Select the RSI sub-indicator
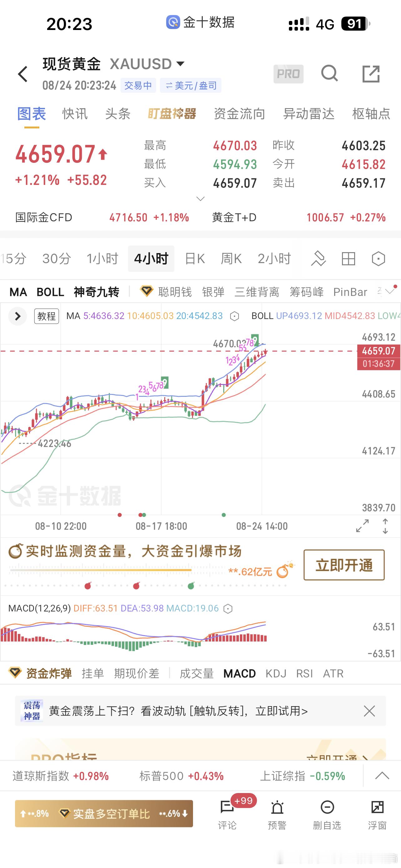 point(304,673)
